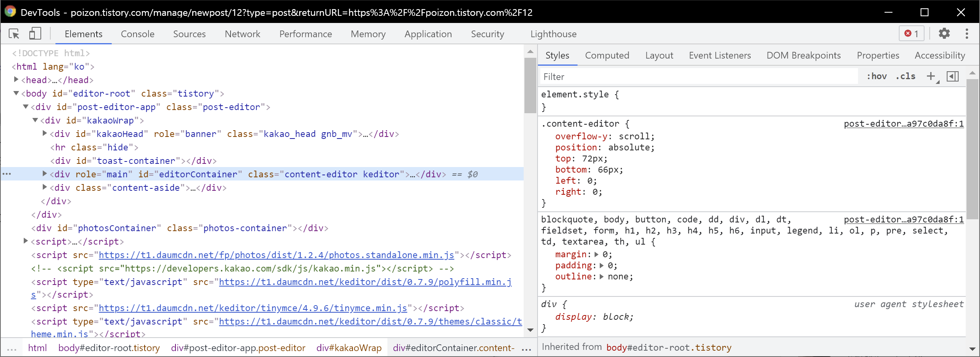Expand the outline shorthand property triangle
Viewport: 980px width, 357px height.
(602, 277)
